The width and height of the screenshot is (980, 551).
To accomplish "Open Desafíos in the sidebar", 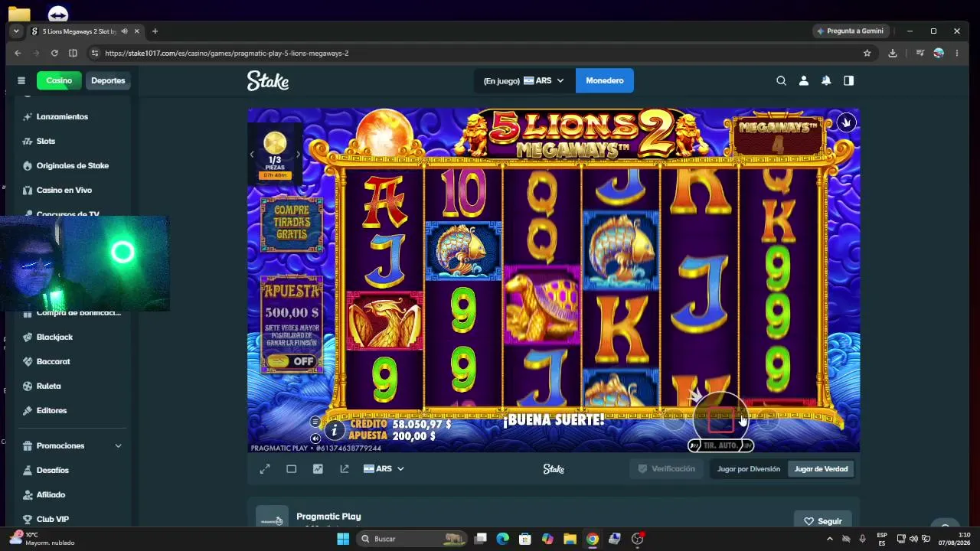I will point(53,470).
